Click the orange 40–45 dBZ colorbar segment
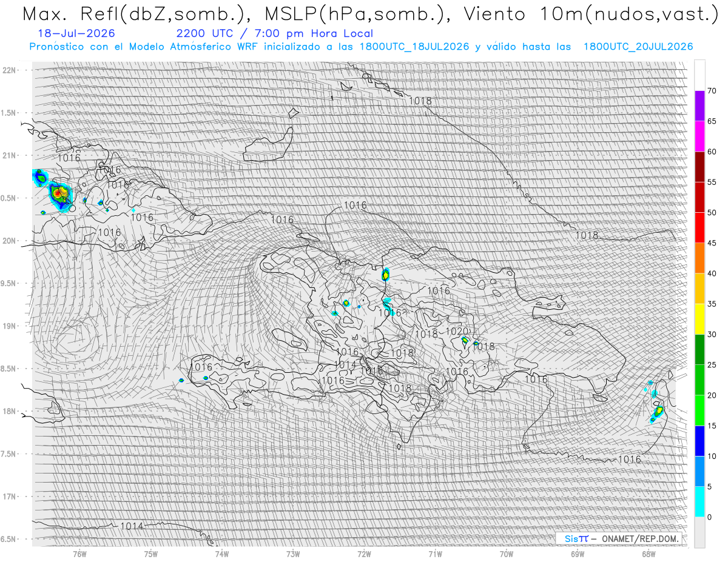The height and width of the screenshot is (562, 728). [x=699, y=258]
